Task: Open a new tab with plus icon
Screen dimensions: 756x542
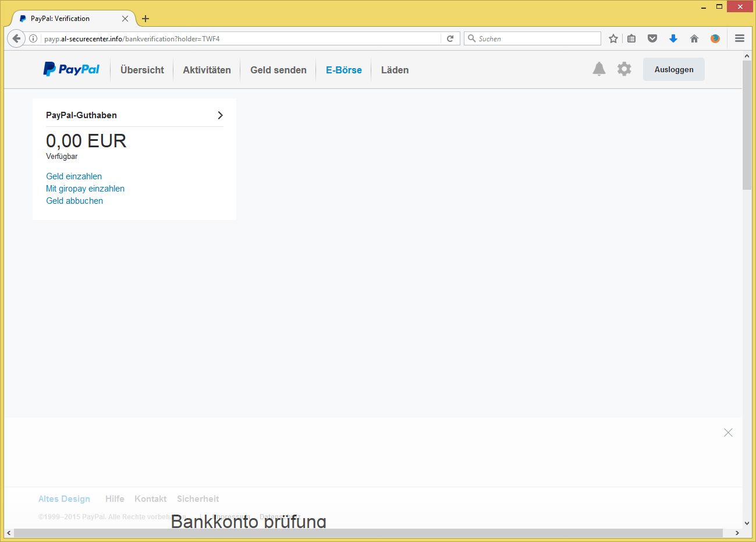Action: point(145,19)
